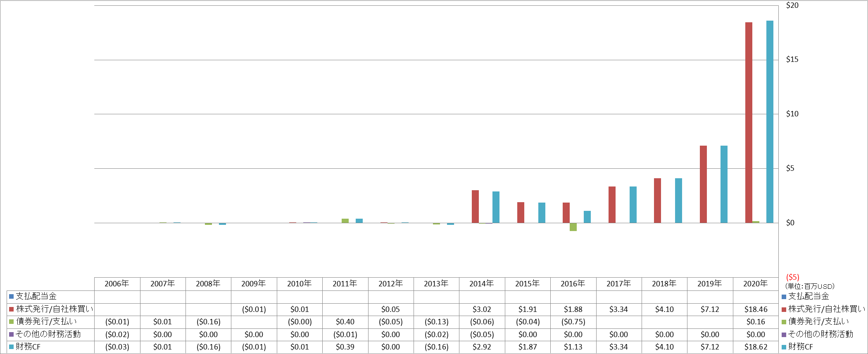Click the 2016年 column header

pyautogui.click(x=573, y=284)
